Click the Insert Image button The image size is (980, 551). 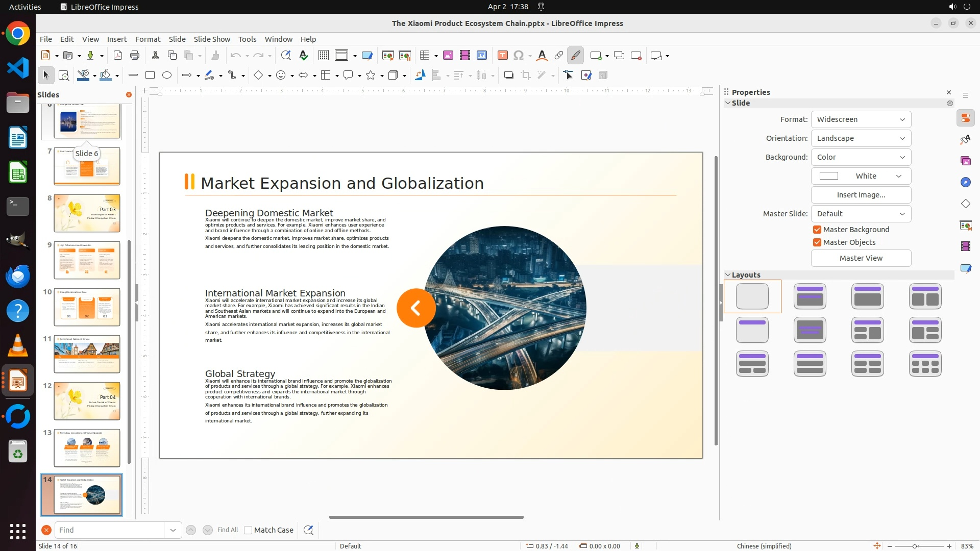[861, 195]
